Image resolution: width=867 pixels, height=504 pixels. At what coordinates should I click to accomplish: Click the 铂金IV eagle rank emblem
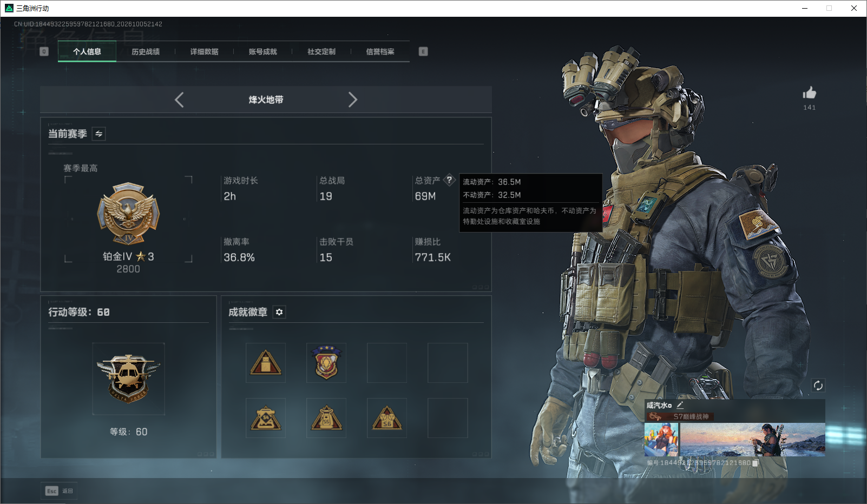coord(128,214)
